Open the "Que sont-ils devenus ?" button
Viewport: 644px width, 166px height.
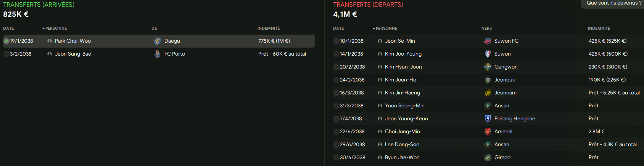[613, 3]
